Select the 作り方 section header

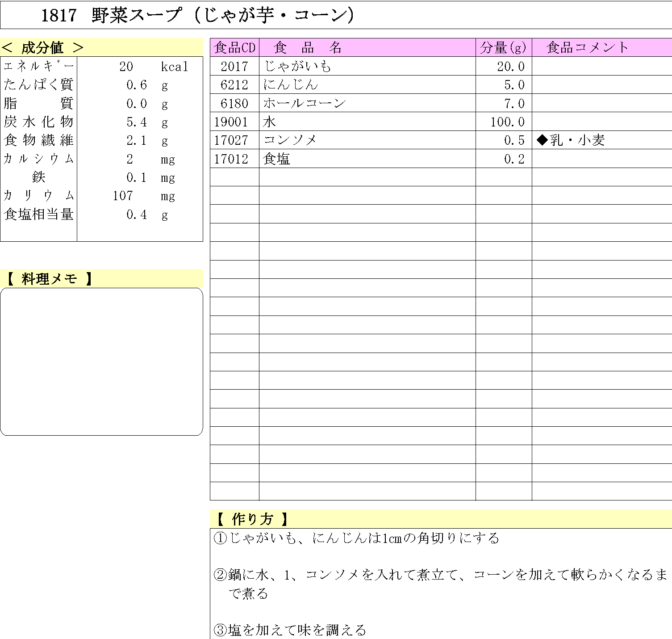tap(252, 519)
